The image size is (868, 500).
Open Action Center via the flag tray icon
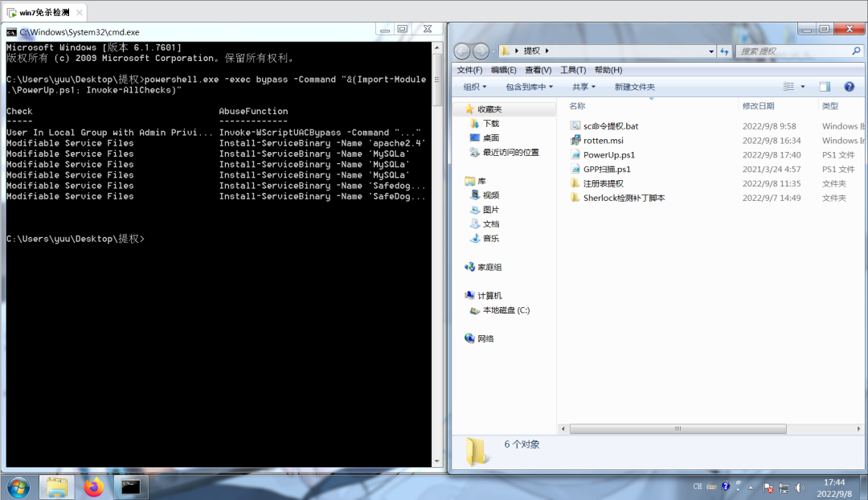pyautogui.click(x=768, y=487)
